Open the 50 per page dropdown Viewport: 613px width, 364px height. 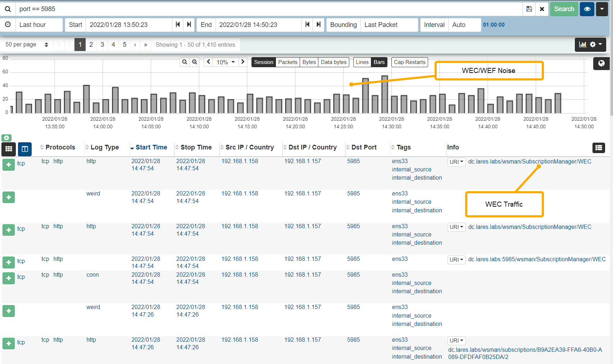(x=27, y=45)
